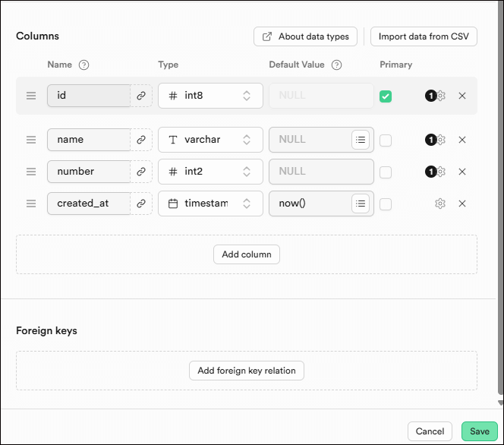Remove the number column with X icon

pyautogui.click(x=462, y=172)
